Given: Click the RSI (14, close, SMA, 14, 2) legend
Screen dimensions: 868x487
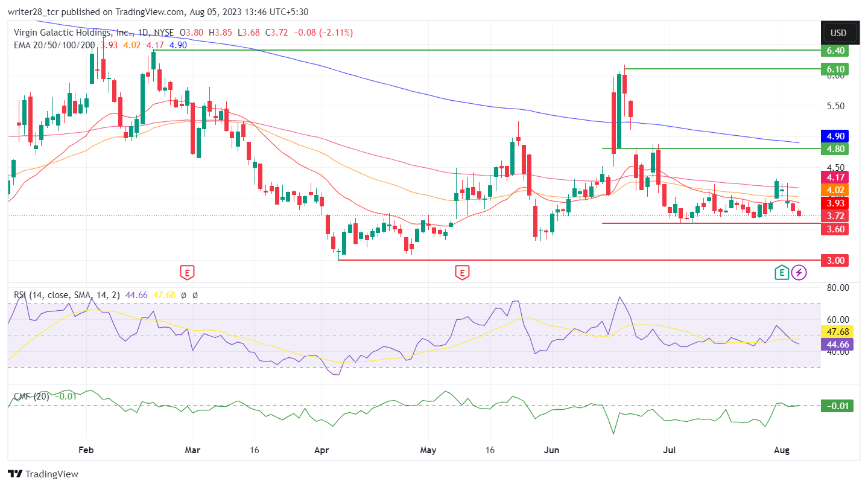Looking at the screenshot, I should click(67, 295).
